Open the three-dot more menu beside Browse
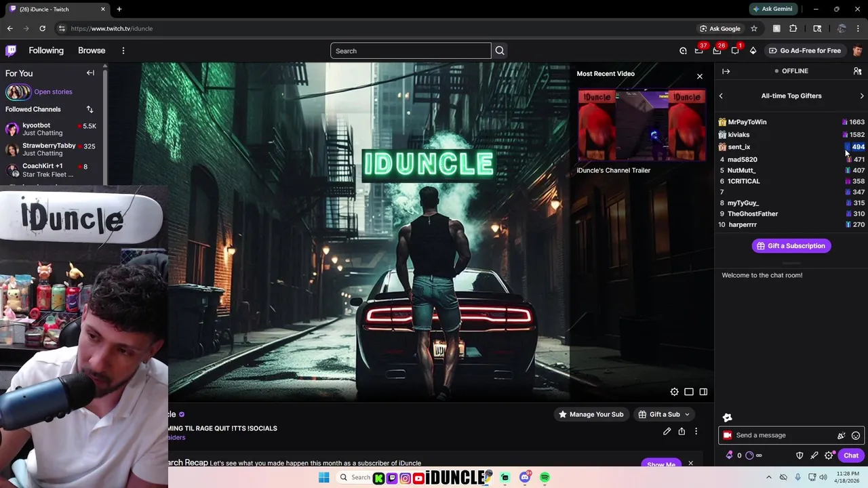This screenshot has height=488, width=868. pos(123,51)
